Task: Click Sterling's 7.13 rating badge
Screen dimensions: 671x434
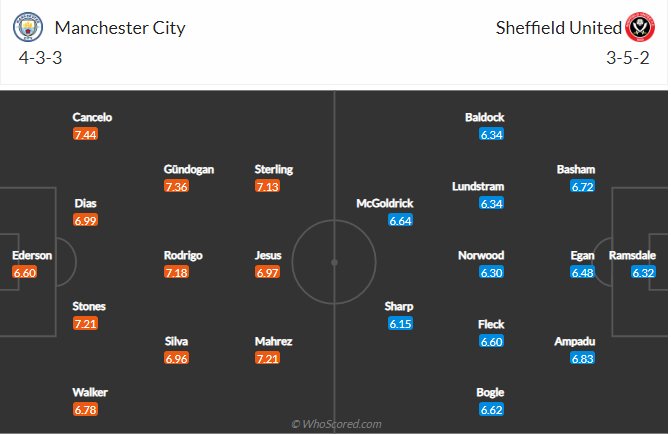Action: 267,186
